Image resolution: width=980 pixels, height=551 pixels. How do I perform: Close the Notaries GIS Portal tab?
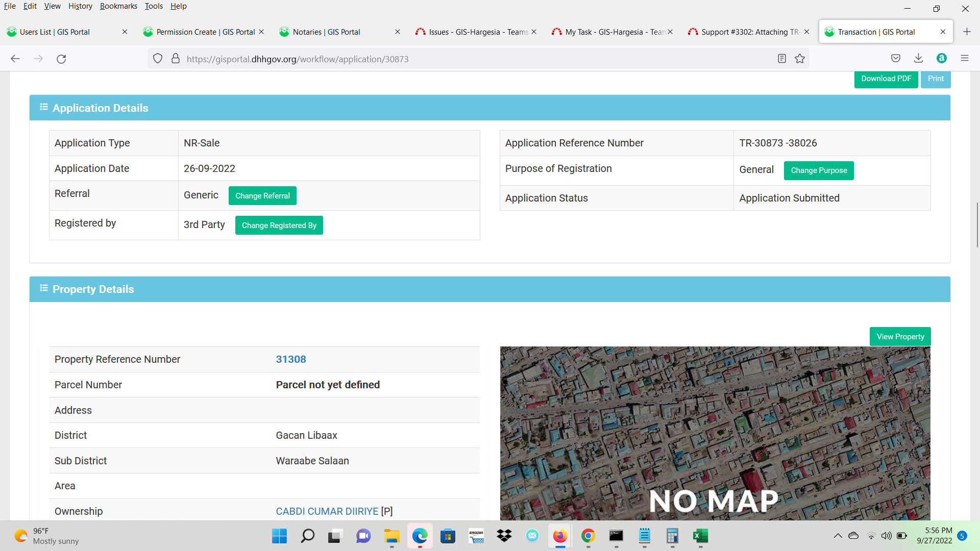[398, 32]
